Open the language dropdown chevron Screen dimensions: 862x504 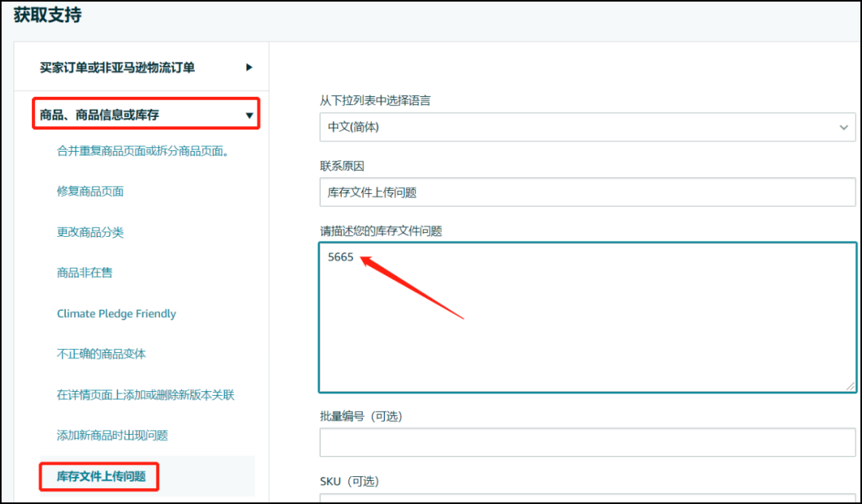(x=844, y=127)
